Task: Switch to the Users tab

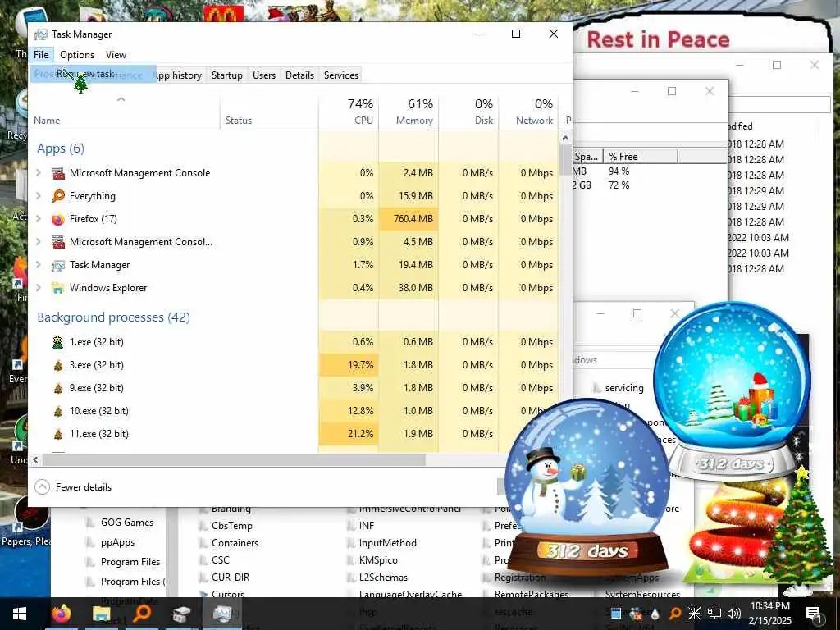Action: point(264,75)
